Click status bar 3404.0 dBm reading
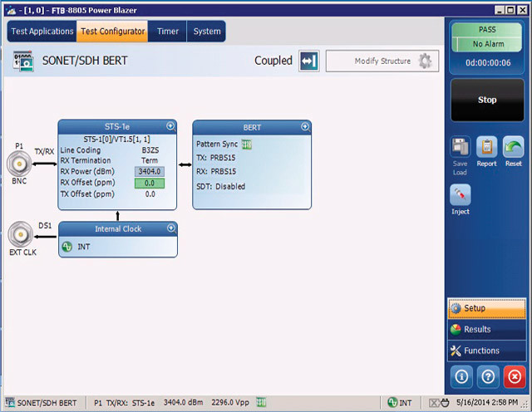Viewport: 532px width, 412px height. tap(183, 403)
